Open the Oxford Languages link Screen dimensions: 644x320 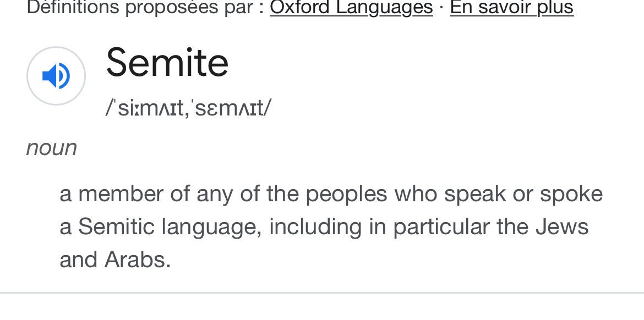coord(351,8)
